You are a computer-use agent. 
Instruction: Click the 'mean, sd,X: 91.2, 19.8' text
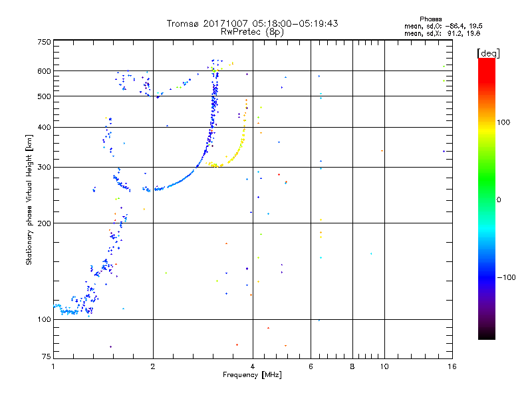[x=442, y=33]
